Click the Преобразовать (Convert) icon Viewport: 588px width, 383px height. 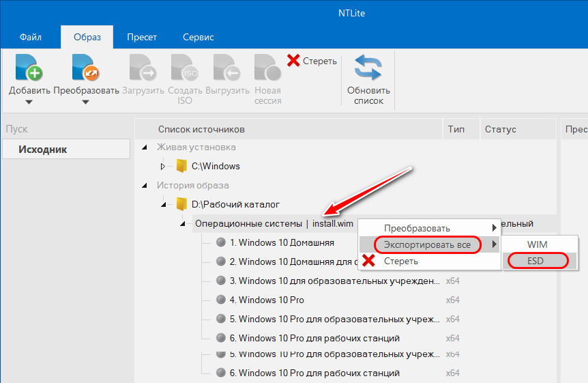[85, 68]
